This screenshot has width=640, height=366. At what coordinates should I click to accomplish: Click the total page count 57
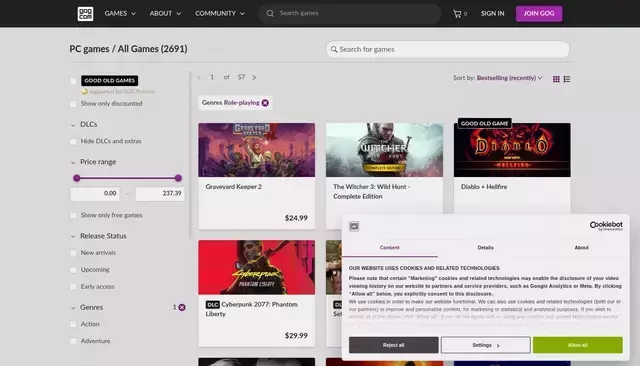(241, 77)
